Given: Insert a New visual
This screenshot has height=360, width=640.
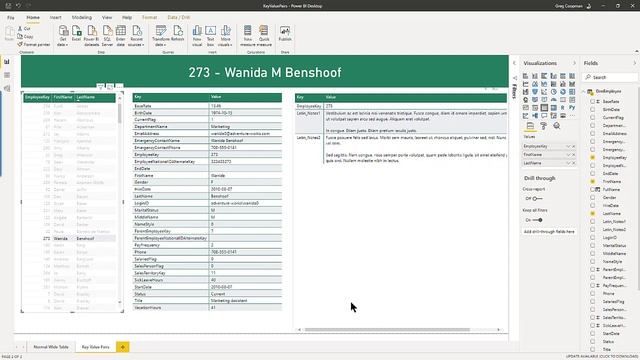Looking at the screenshot, I should coord(197,36).
